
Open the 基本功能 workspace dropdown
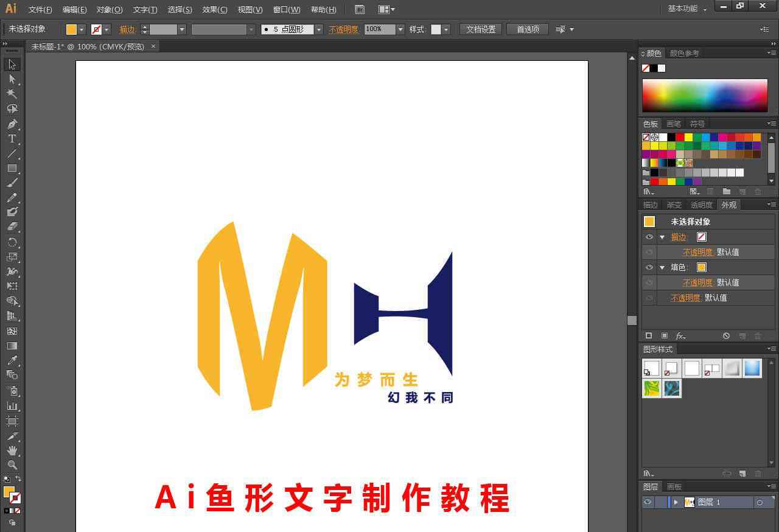point(688,9)
